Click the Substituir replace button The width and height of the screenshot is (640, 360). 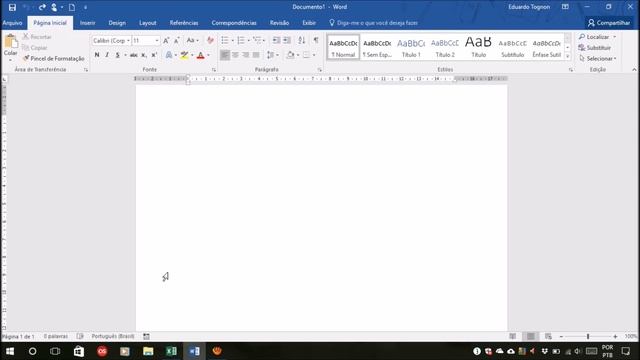click(595, 48)
